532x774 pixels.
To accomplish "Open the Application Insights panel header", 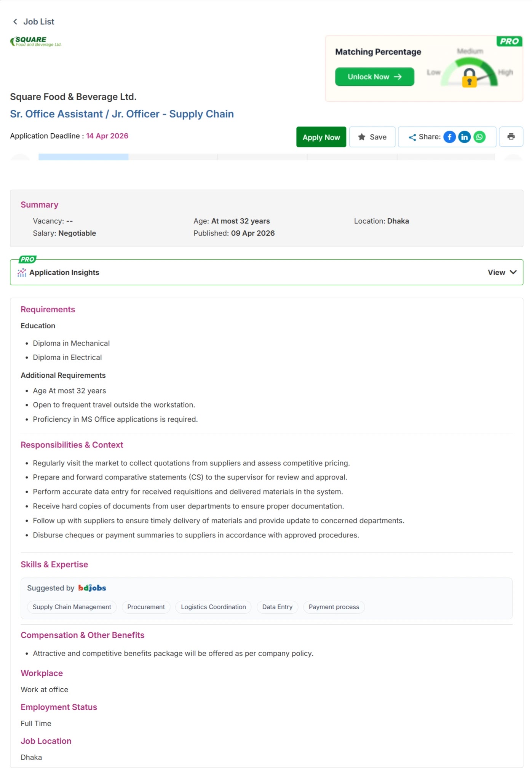I will 64,273.
